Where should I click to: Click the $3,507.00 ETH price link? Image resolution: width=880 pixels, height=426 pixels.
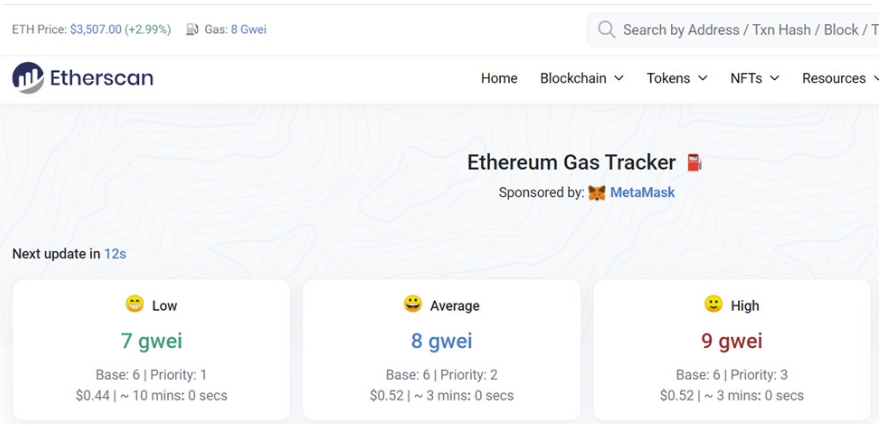(x=95, y=29)
